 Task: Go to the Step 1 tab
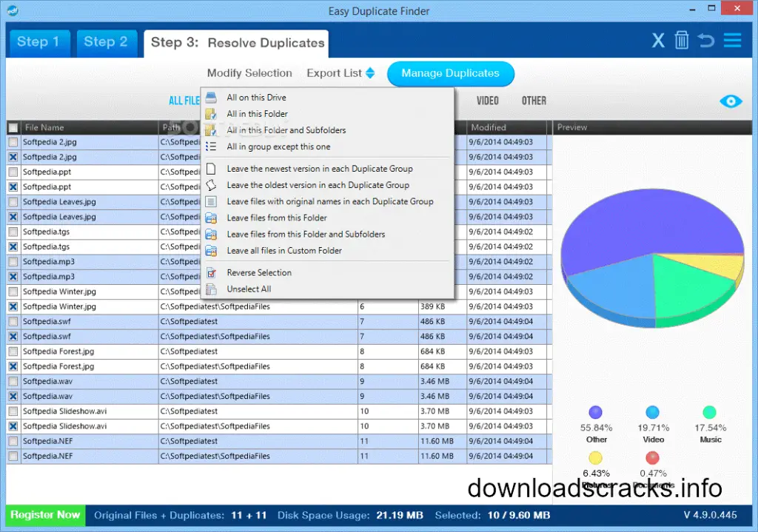pos(38,42)
